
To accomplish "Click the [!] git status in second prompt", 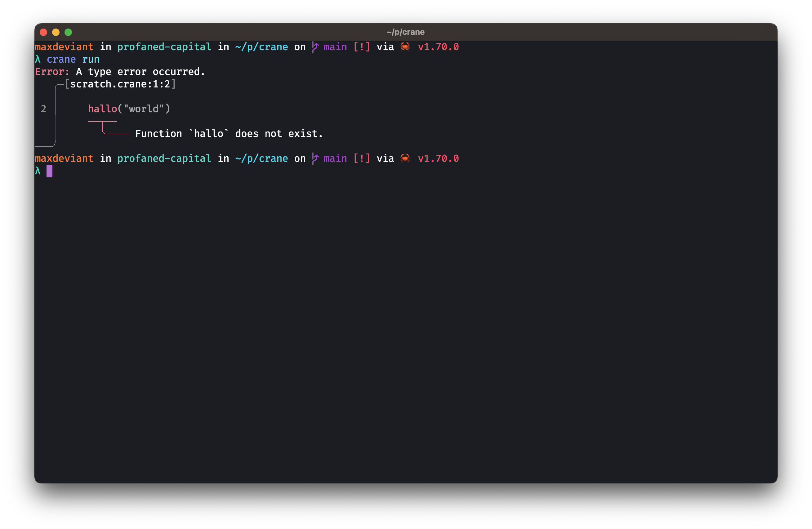I will [362, 158].
